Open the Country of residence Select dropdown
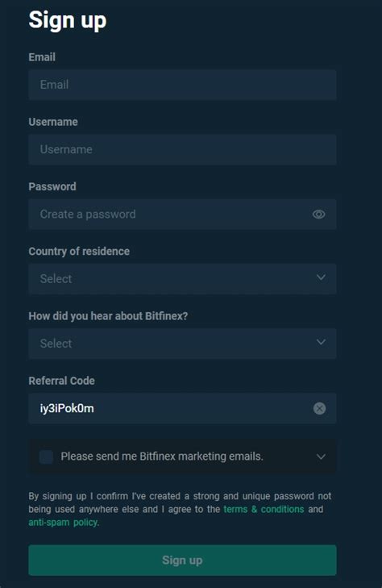This screenshot has height=588, width=382. pos(182,278)
